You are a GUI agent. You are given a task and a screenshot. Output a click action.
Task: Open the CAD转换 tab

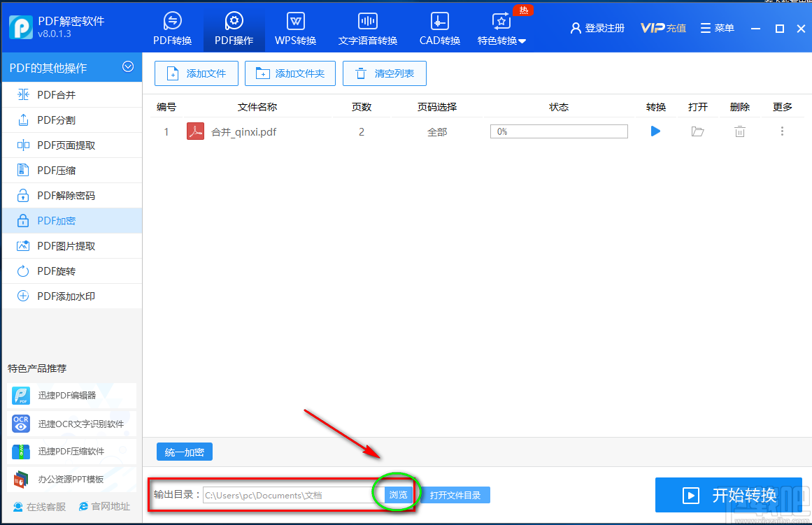[440, 29]
